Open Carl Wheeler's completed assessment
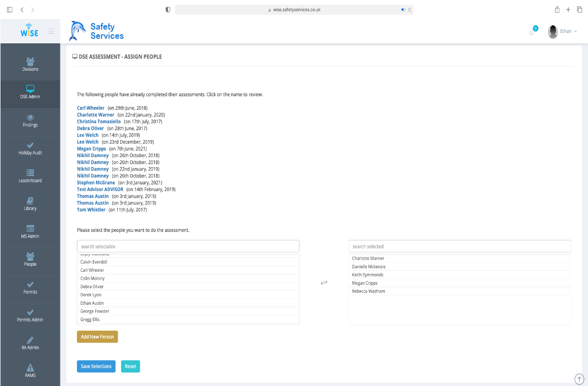Image resolution: width=588 pixels, height=386 pixels. pyautogui.click(x=91, y=108)
